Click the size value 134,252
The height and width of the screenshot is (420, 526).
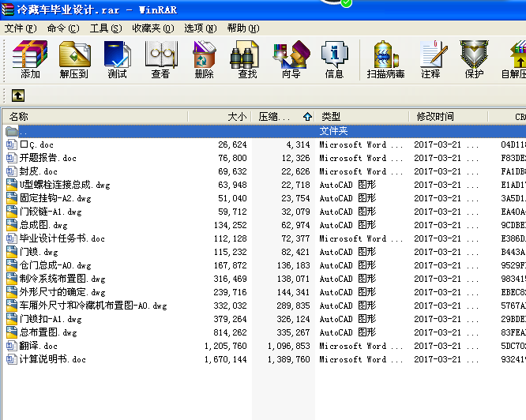230,225
